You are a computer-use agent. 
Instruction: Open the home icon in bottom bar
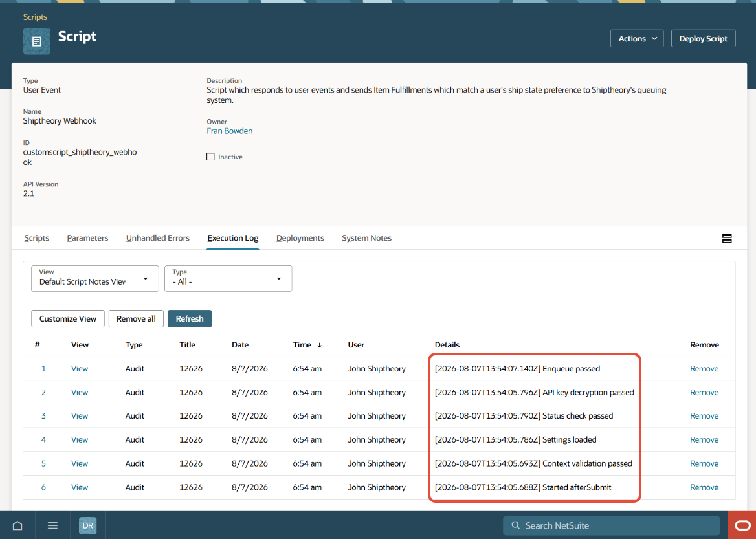click(x=17, y=525)
